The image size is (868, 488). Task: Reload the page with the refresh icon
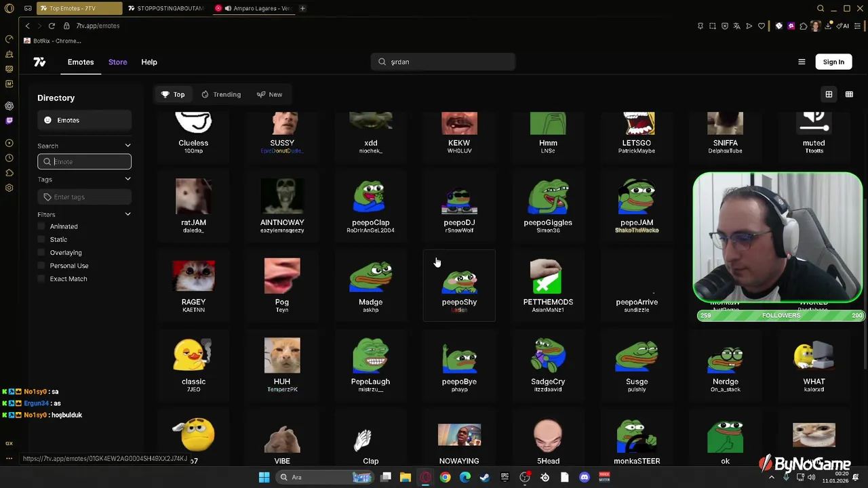point(52,26)
